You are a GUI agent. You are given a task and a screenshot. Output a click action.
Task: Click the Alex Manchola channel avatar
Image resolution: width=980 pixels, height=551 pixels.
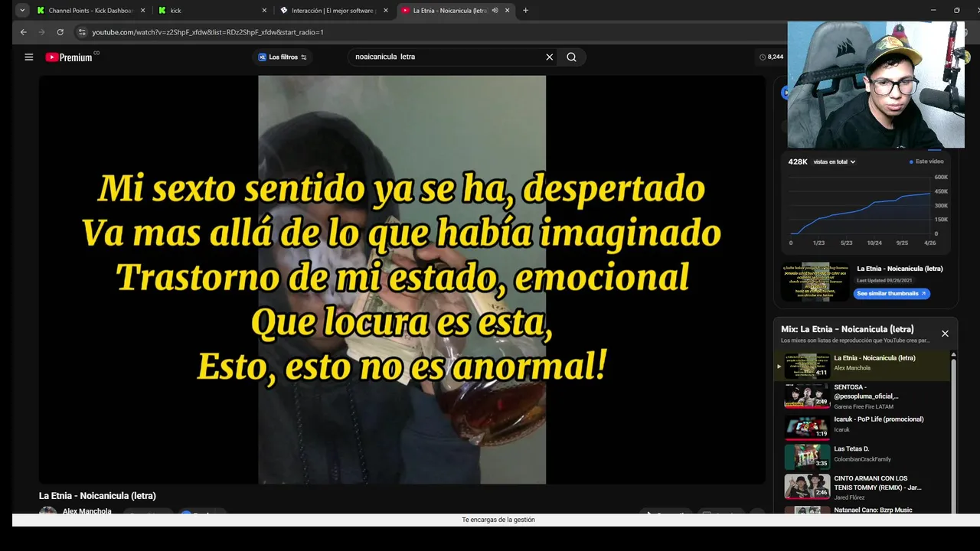pyautogui.click(x=48, y=510)
